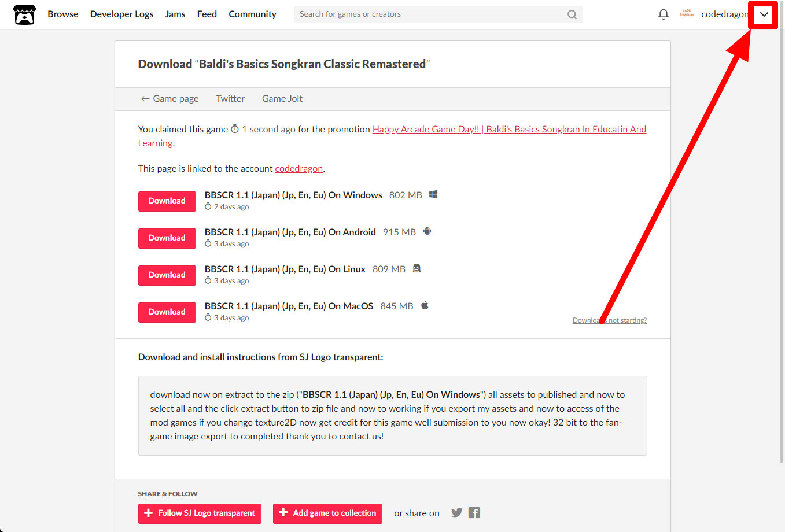Image resolution: width=785 pixels, height=532 pixels.
Task: Download the MacOS build
Action: 167,312
